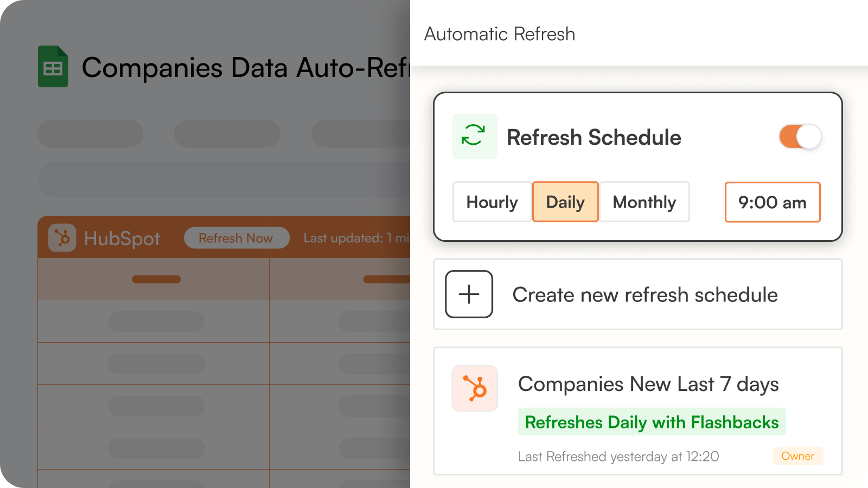Select the Daily refresh frequency

click(565, 202)
